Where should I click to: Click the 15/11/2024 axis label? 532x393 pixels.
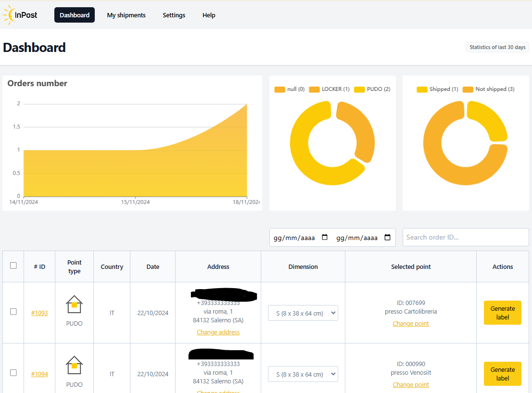pyautogui.click(x=135, y=202)
